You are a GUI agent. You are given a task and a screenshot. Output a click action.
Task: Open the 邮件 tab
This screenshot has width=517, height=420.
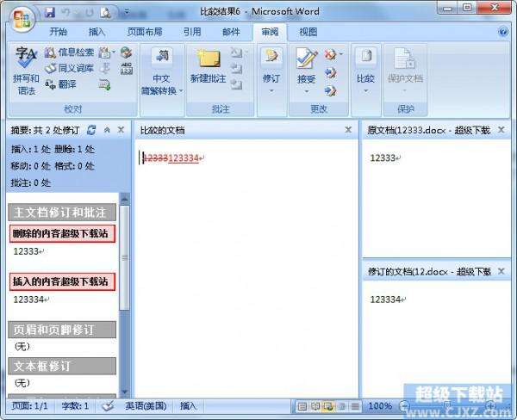(231, 32)
